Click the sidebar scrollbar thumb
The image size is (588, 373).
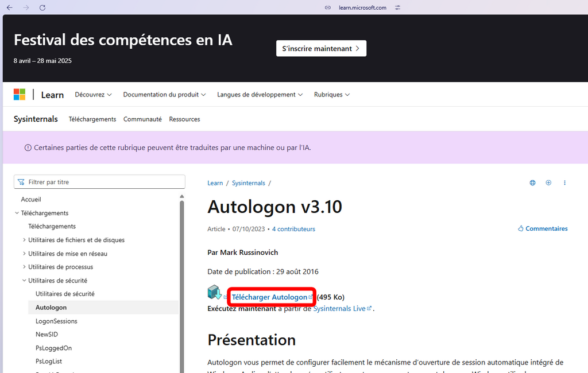(x=182, y=287)
